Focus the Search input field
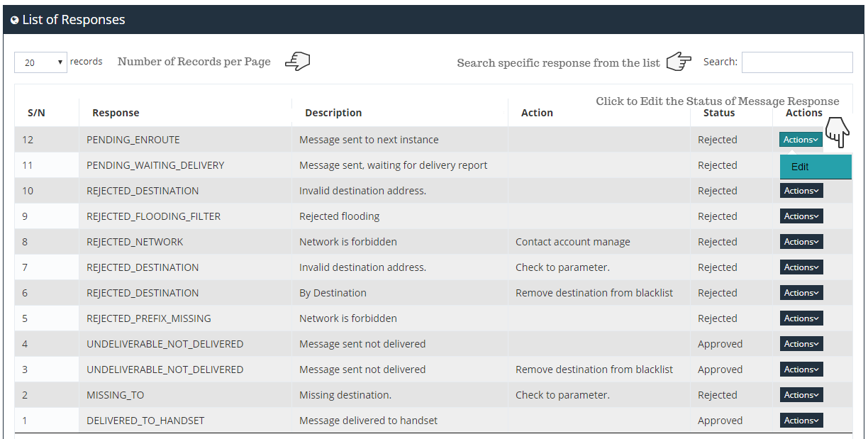 [x=796, y=62]
